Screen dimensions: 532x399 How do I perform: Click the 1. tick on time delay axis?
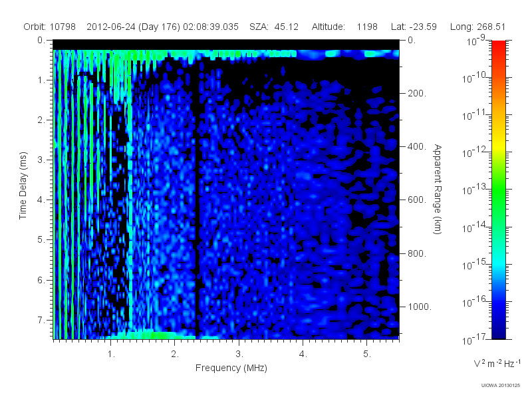41,80
